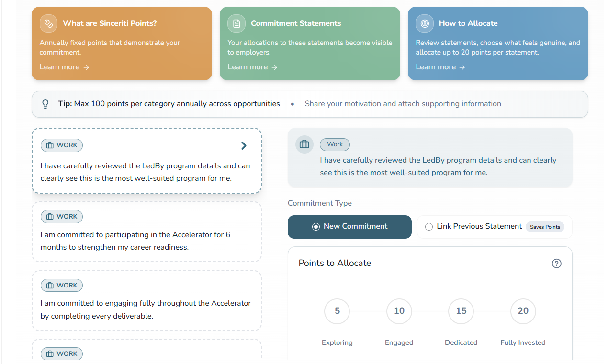Screen dimensions: 608x364
Task: Click the Saves Points badge
Action: click(x=545, y=227)
